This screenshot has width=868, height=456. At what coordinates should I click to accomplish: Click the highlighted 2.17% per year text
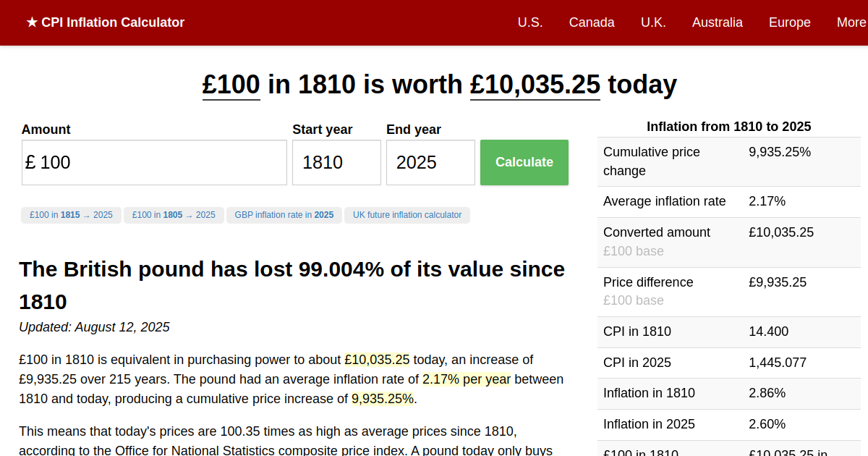pyautogui.click(x=467, y=379)
